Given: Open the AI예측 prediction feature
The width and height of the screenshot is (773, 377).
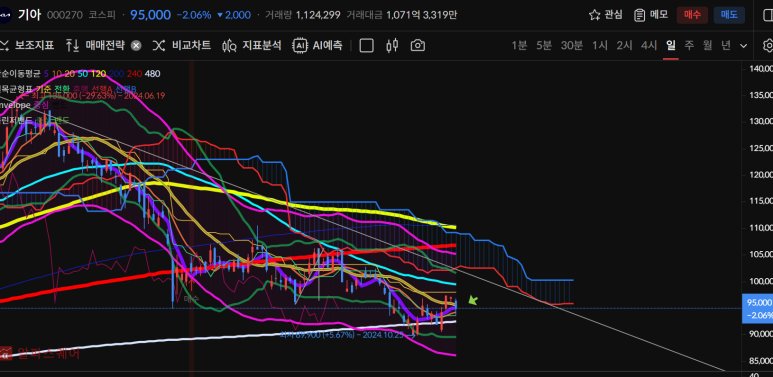Looking at the screenshot, I should click(317, 46).
